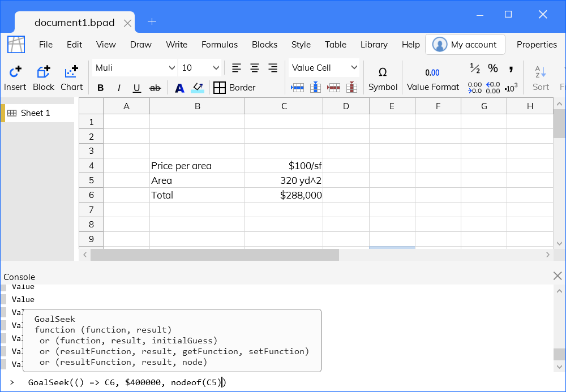Select column E header
This screenshot has width=566, height=392.
(392, 106)
